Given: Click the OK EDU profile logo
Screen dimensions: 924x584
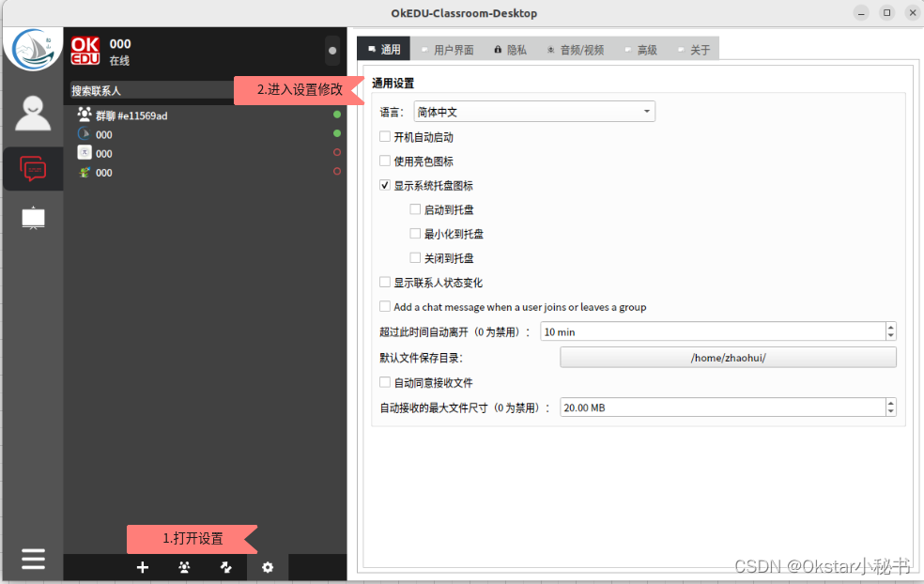Looking at the screenshot, I should click(85, 51).
